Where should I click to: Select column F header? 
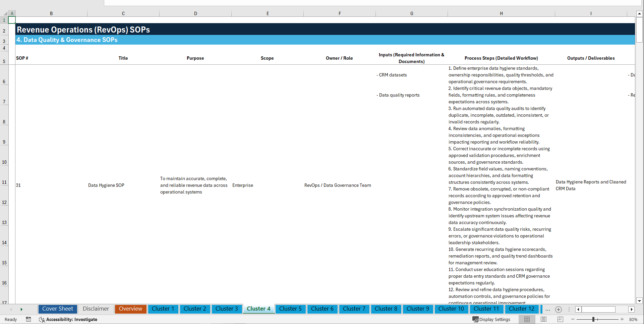(340, 13)
